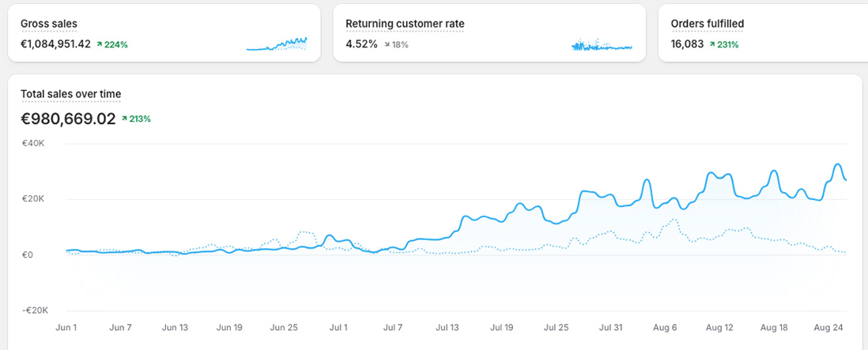Click the Jul 13 date on x-axis
868x350 pixels.
pos(447,326)
